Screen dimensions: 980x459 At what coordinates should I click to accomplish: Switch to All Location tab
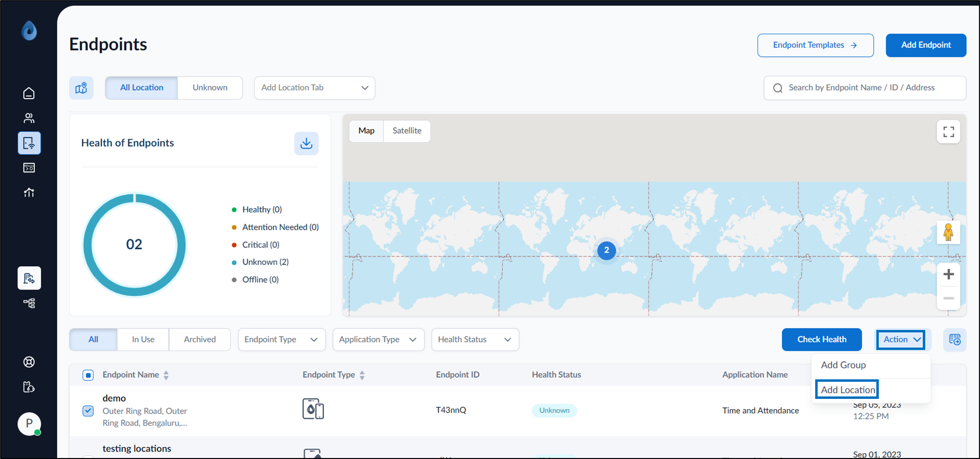pyautogui.click(x=142, y=88)
